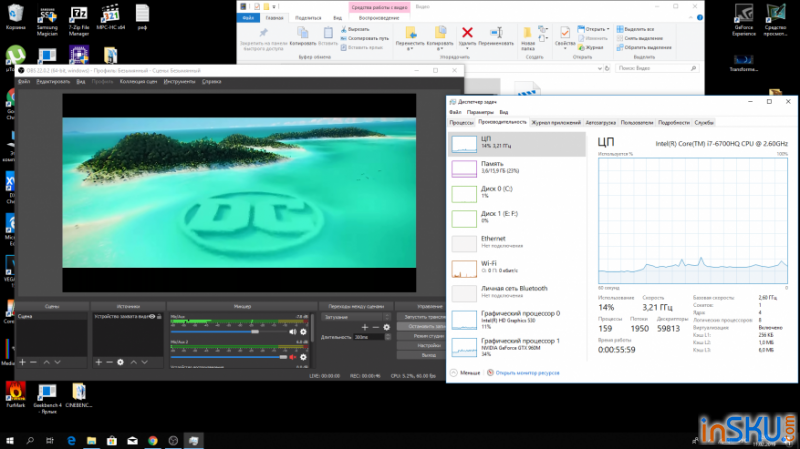Move the selected source down in OBS

pyautogui.click(x=144, y=362)
